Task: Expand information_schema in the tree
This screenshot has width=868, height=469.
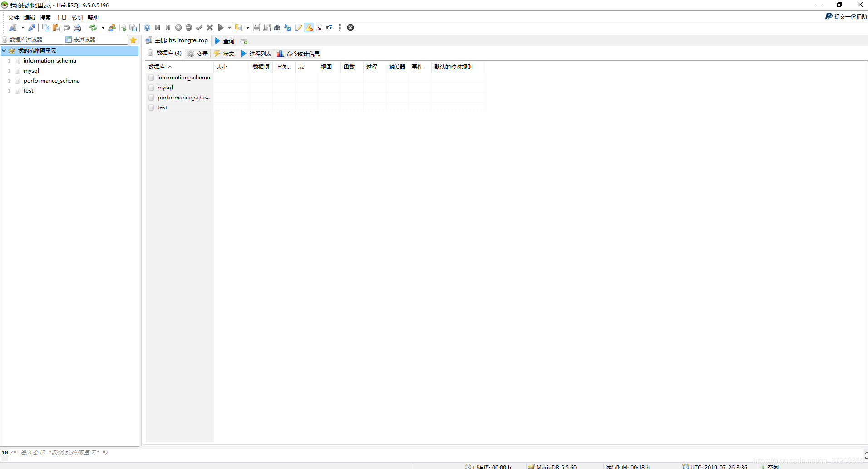Action: point(9,61)
